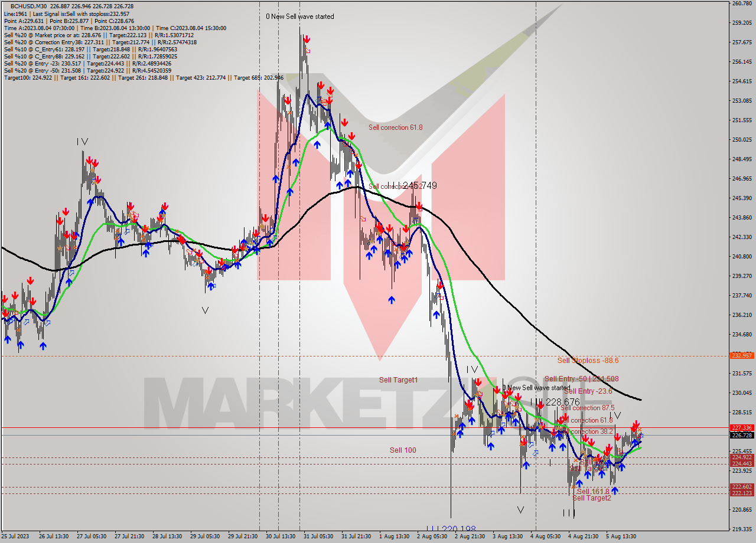This screenshot has width=756, height=543.
Task: Click the 'I I I 220.198' wave label
Action: pos(451,529)
